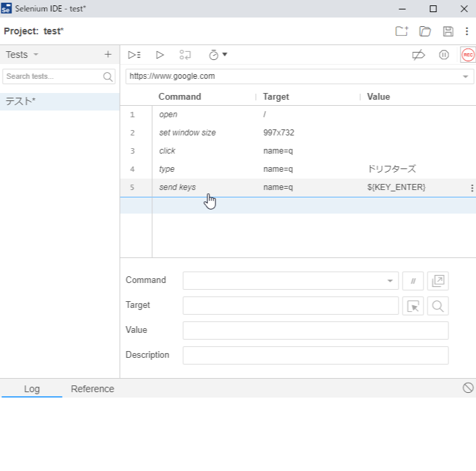The height and width of the screenshot is (471, 476).
Task: Create a new project icon
Action: click(401, 31)
